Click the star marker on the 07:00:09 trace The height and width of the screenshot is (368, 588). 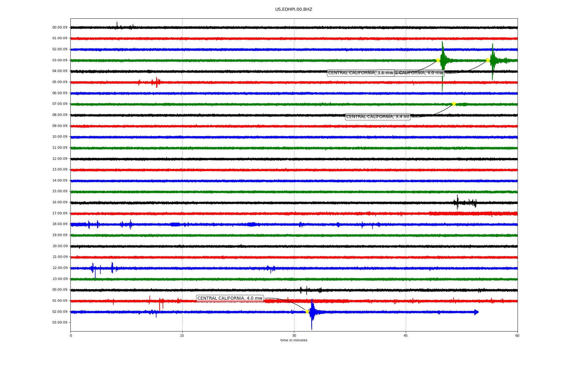[x=454, y=104]
